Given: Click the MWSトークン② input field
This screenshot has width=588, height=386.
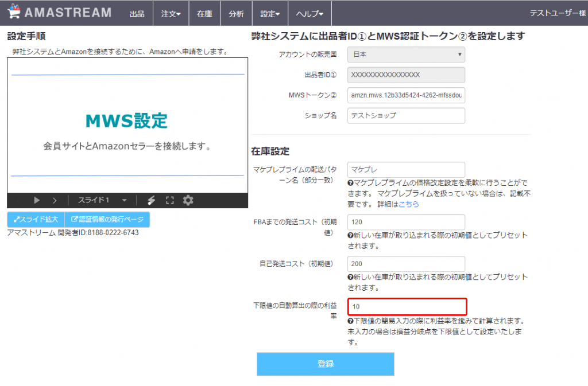Looking at the screenshot, I should [406, 95].
